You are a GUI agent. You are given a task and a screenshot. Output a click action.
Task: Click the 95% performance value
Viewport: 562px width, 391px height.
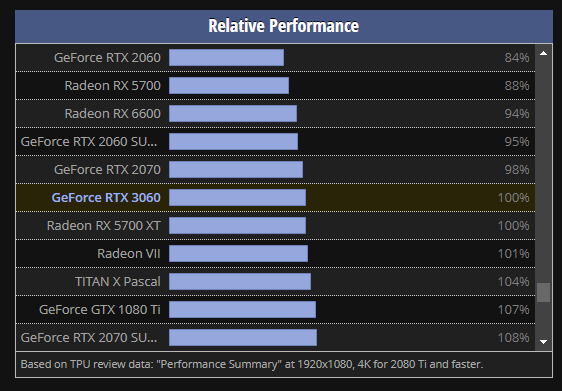[517, 142]
